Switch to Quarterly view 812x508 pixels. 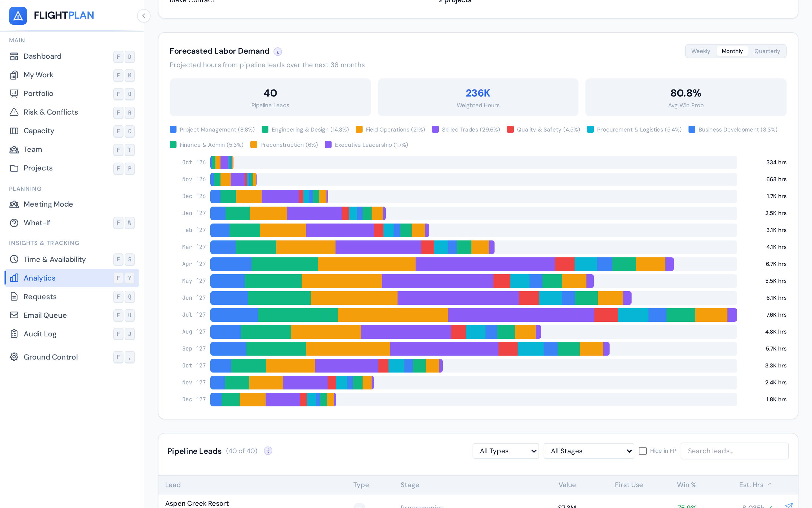767,51
